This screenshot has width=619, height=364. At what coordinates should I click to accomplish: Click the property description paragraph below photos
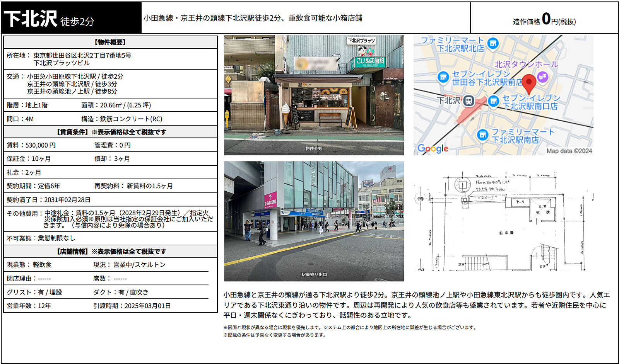click(x=417, y=305)
